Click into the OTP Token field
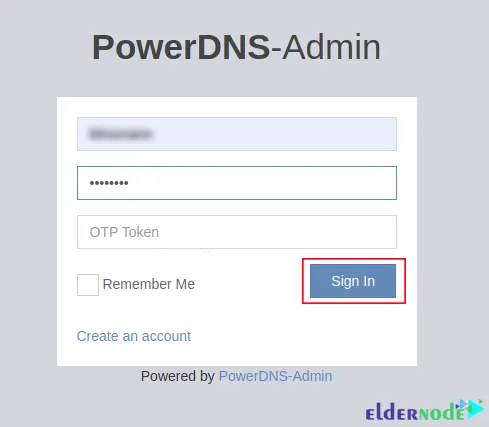489x427 pixels. click(x=237, y=232)
